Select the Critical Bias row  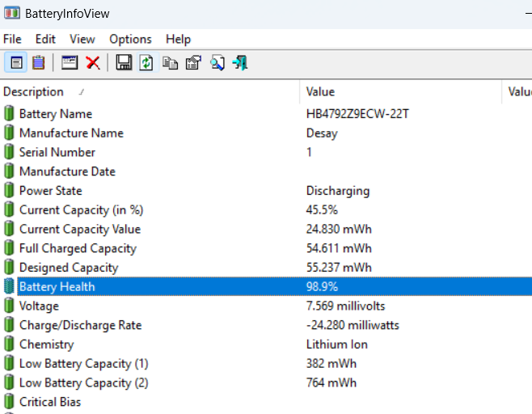266,402
